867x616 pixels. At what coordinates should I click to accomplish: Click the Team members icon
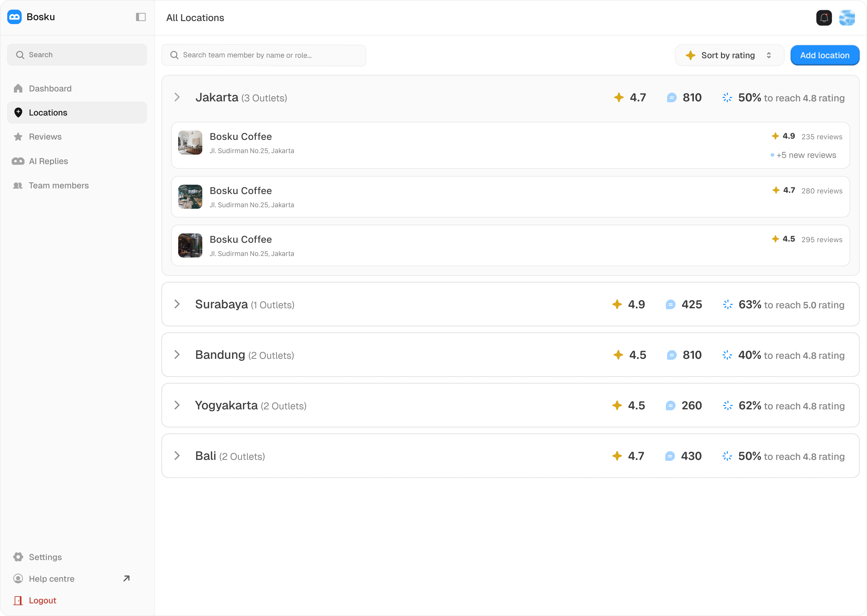(x=18, y=186)
